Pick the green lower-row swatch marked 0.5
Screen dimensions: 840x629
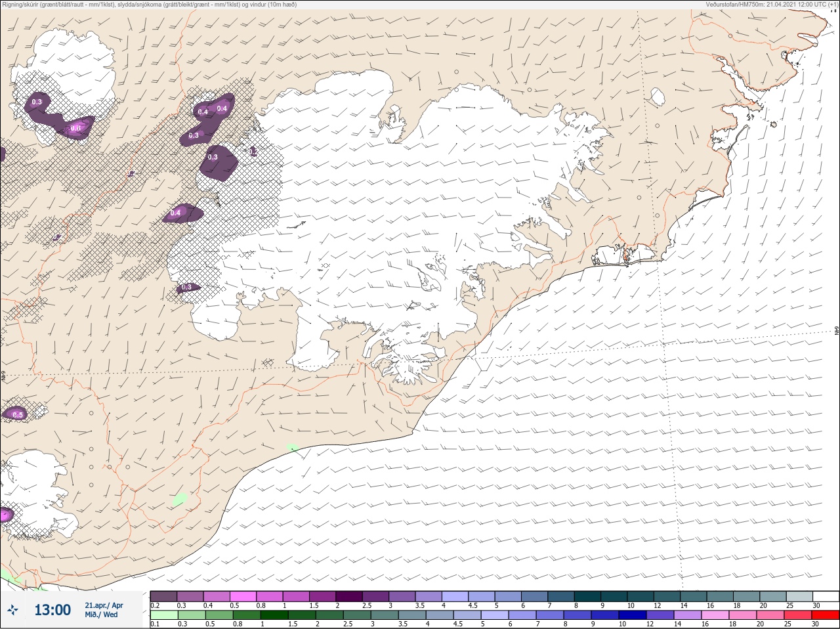coord(219,615)
